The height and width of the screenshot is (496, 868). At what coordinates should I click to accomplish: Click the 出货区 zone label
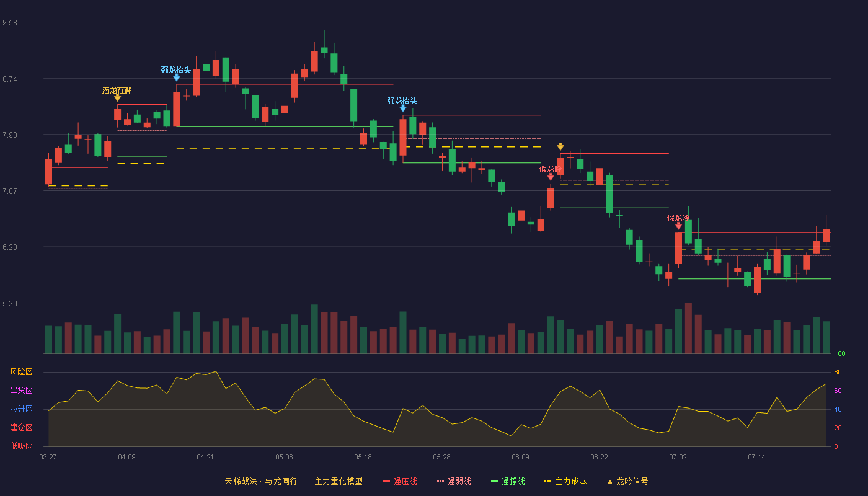[22, 391]
